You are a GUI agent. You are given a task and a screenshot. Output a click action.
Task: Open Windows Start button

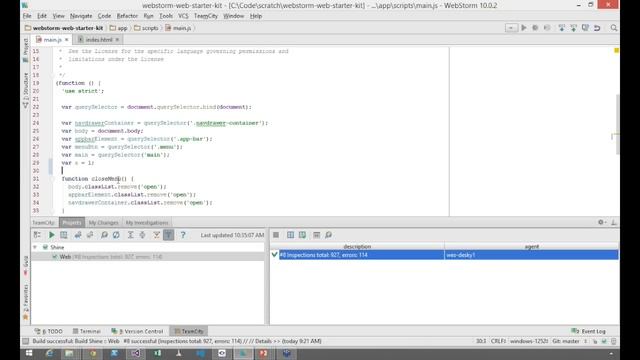[29, 353]
